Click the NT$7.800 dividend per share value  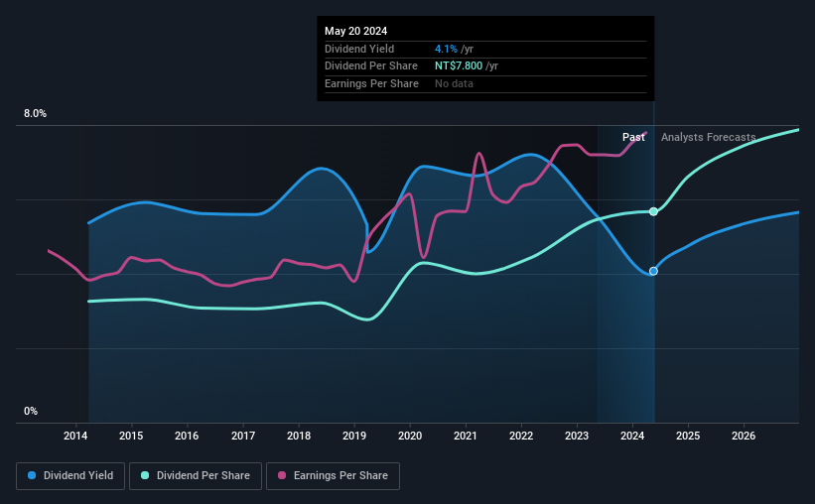(x=459, y=66)
